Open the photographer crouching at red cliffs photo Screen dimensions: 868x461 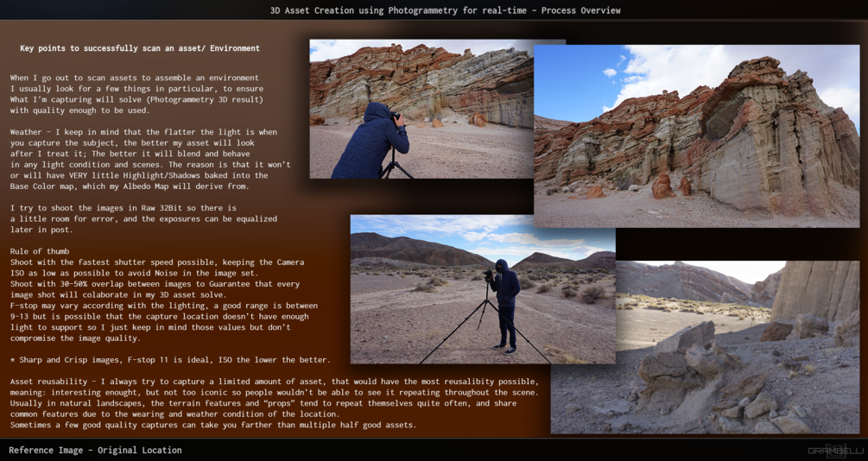(x=421, y=109)
